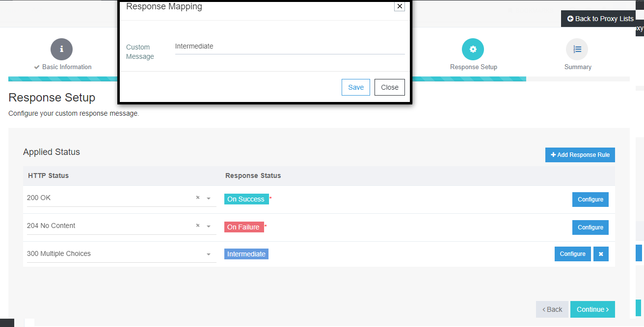Open the 204 No Content dropdown

pyautogui.click(x=209, y=226)
